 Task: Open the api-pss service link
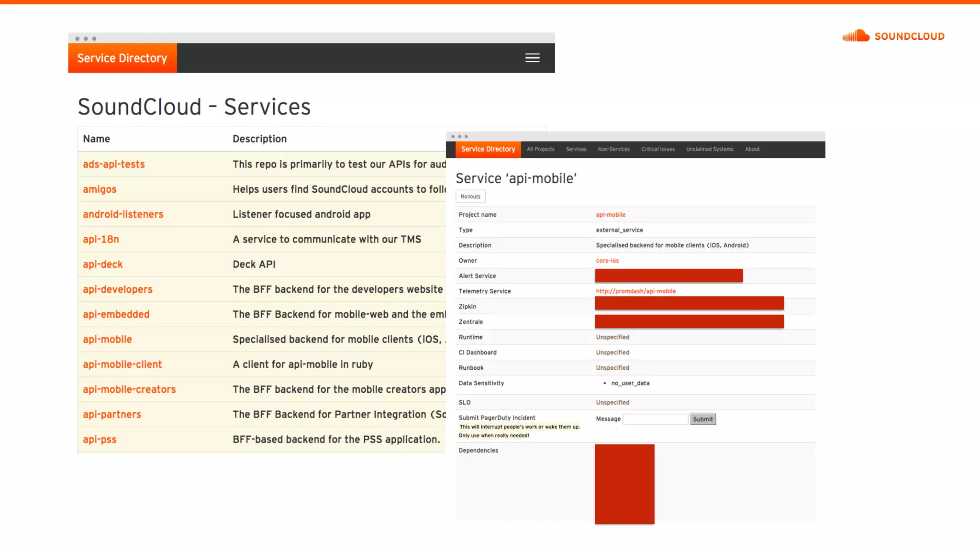click(100, 439)
